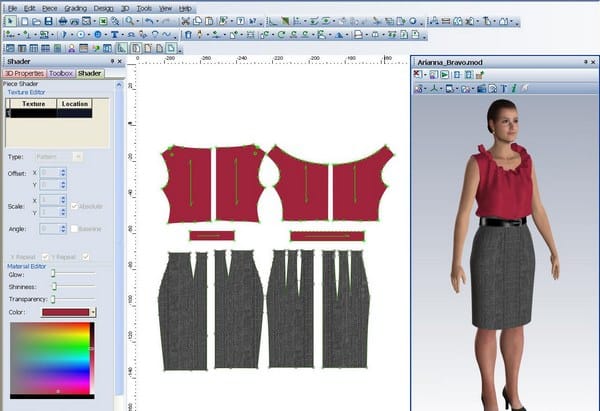
Task: Click the red Color swatch
Action: [x=65, y=312]
